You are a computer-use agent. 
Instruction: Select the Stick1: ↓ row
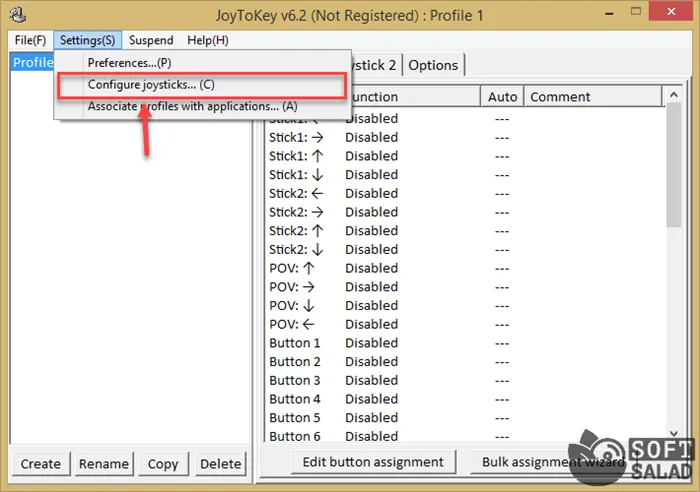(x=464, y=175)
